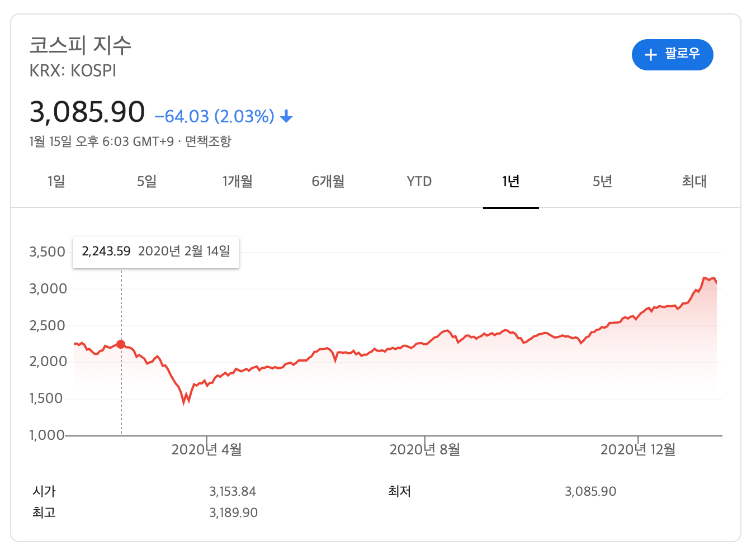Click the 2020년 12월 axis label
The width and height of the screenshot is (756, 560).
638,450
